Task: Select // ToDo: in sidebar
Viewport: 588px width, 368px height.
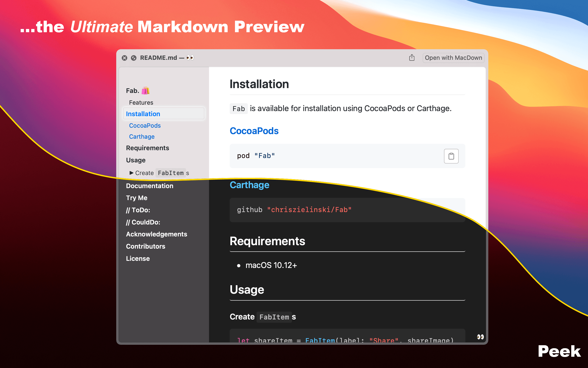Action: click(x=138, y=210)
